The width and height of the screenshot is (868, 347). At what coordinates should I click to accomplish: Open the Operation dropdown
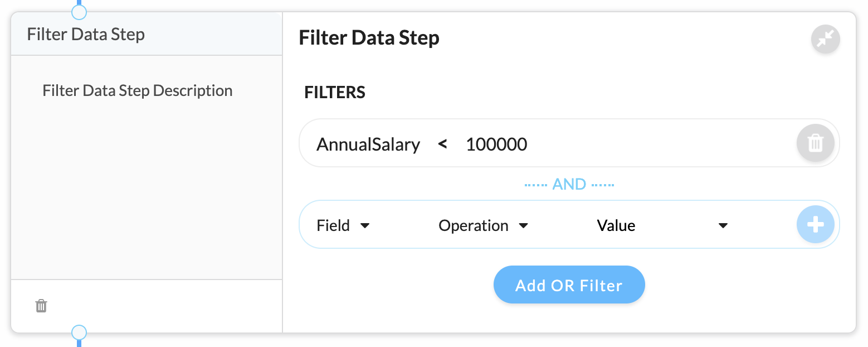[x=483, y=225]
